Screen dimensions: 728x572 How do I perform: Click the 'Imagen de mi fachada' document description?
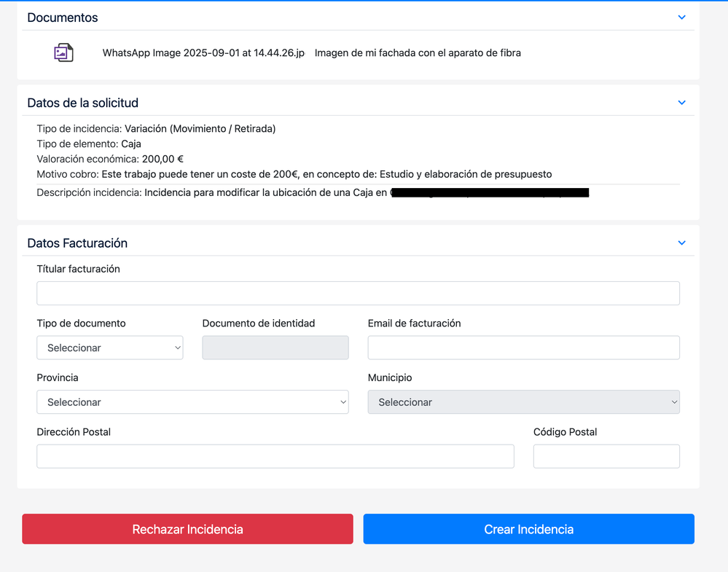(418, 52)
